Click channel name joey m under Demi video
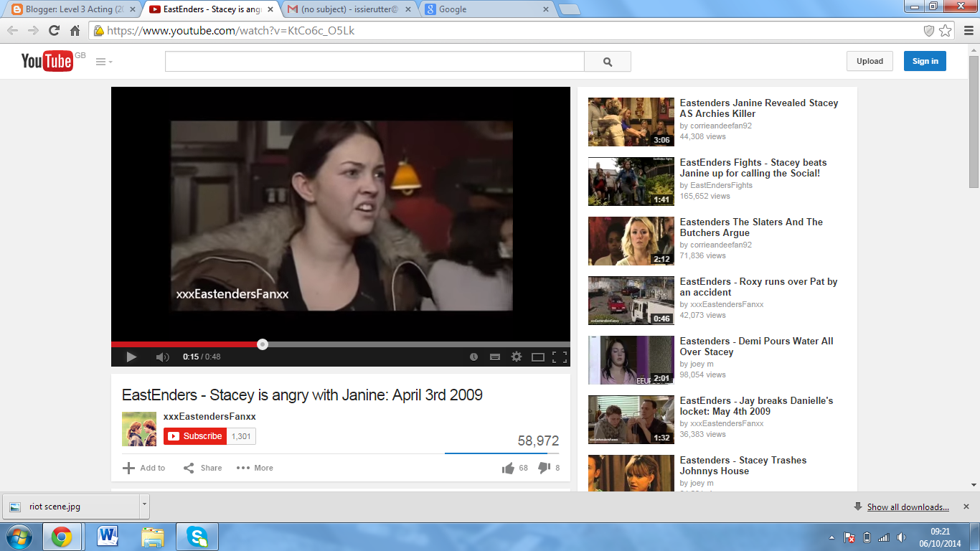The image size is (980, 551). pyautogui.click(x=702, y=364)
